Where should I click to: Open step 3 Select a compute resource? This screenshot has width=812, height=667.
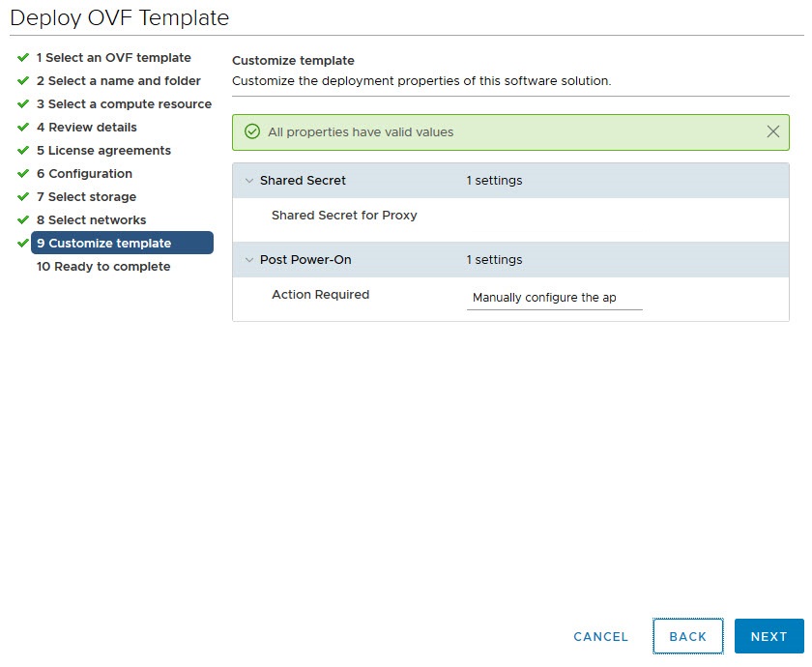tap(124, 104)
